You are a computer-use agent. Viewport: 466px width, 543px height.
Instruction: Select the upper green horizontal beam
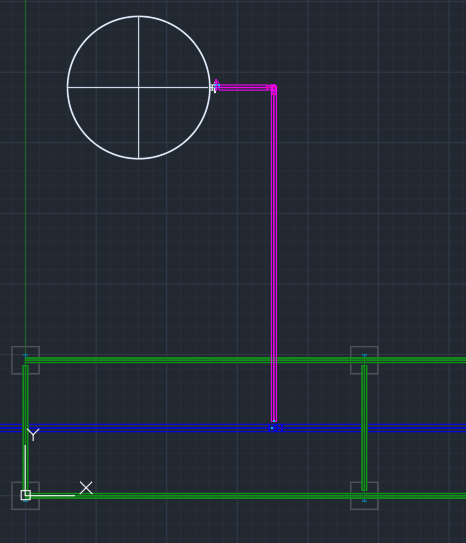[245, 360]
